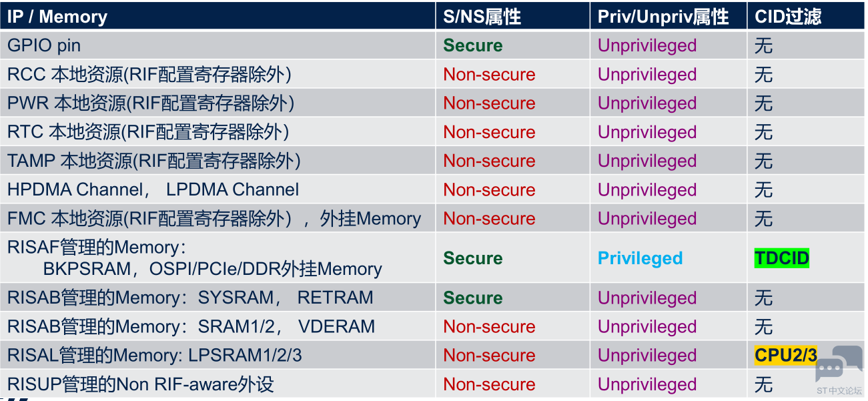Click the S/NS属性 column header
This screenshot has width=868, height=401.
[x=482, y=17]
